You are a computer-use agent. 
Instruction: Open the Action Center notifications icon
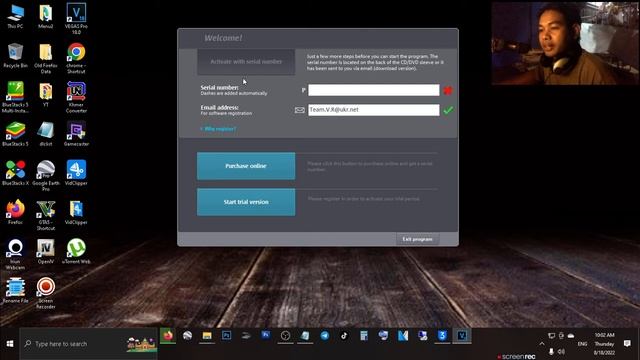pyautogui.click(x=627, y=344)
